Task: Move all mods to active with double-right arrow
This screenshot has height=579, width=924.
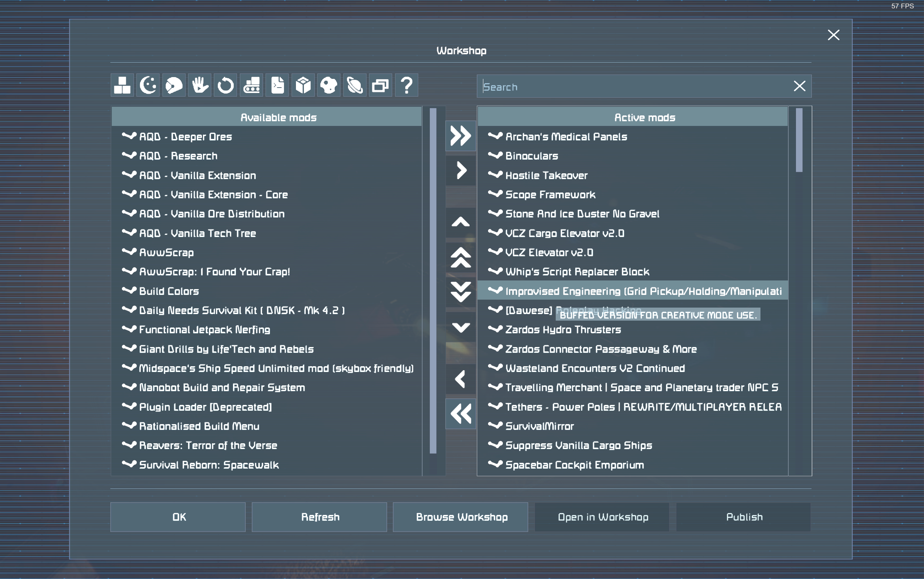Action: (461, 136)
